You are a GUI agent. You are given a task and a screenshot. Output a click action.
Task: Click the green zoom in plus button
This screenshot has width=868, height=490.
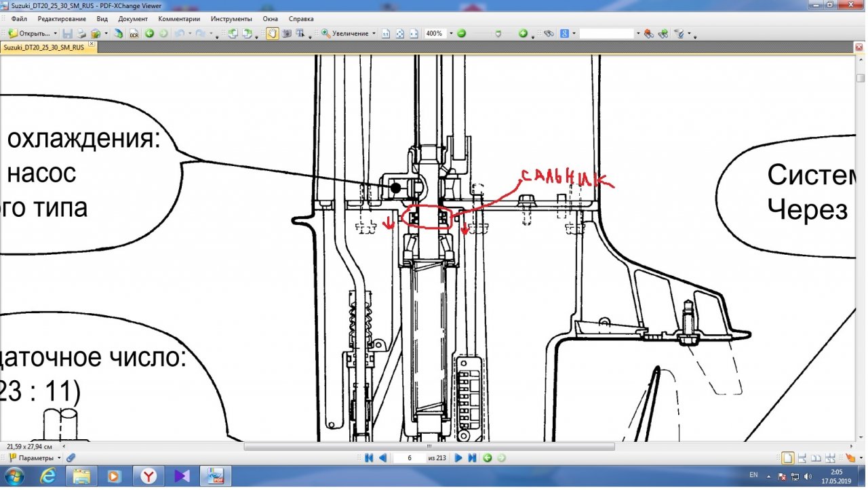pyautogui.click(x=523, y=33)
